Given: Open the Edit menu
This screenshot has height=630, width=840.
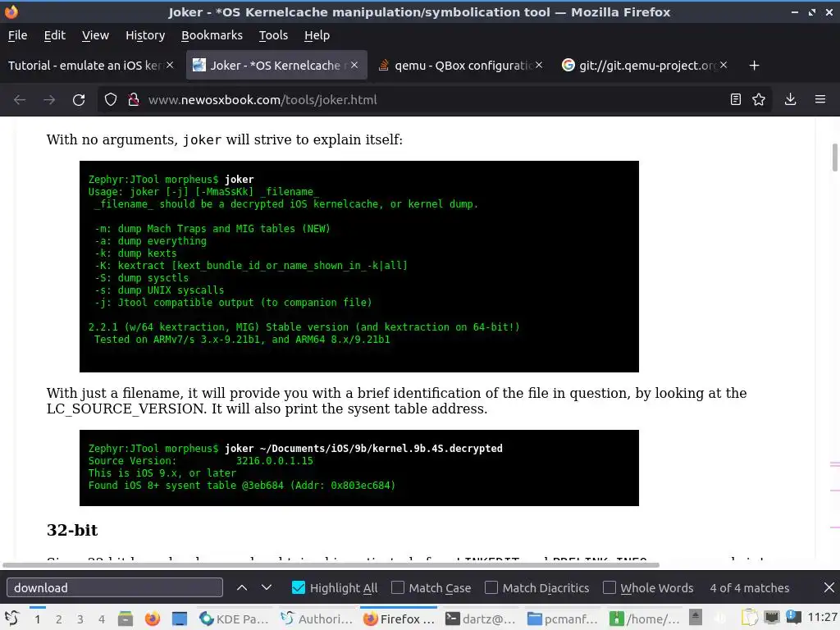Looking at the screenshot, I should pos(55,35).
